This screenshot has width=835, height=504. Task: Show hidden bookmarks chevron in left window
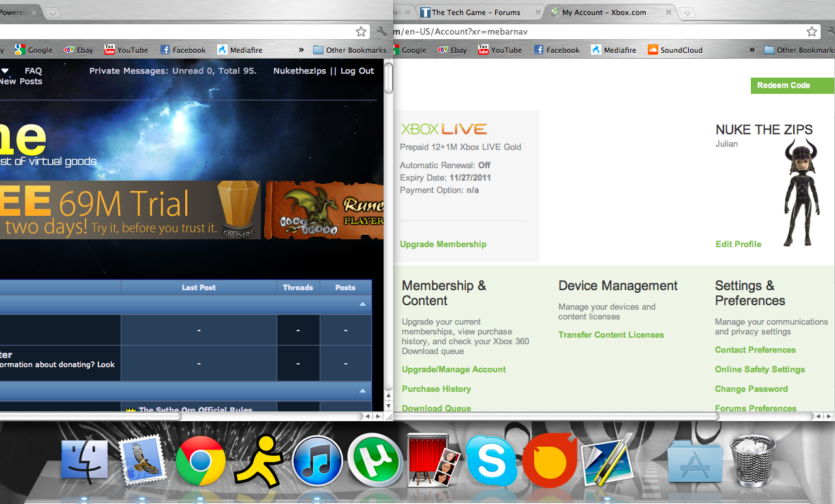pyautogui.click(x=301, y=50)
